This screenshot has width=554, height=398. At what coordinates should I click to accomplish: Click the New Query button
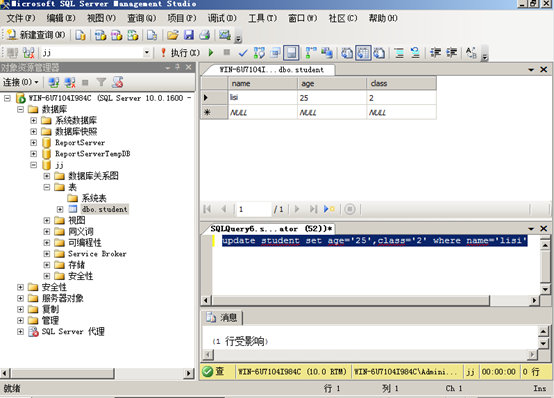pos(36,35)
